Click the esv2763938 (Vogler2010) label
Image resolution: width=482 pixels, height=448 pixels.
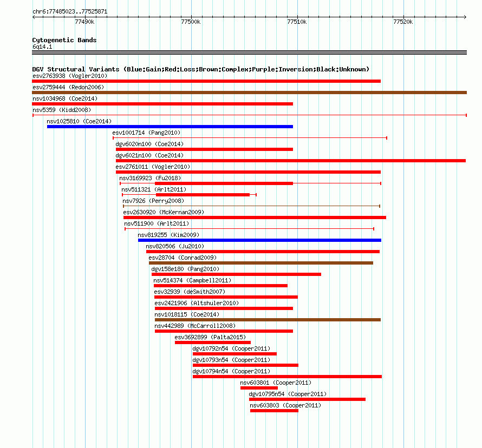pyautogui.click(x=70, y=76)
